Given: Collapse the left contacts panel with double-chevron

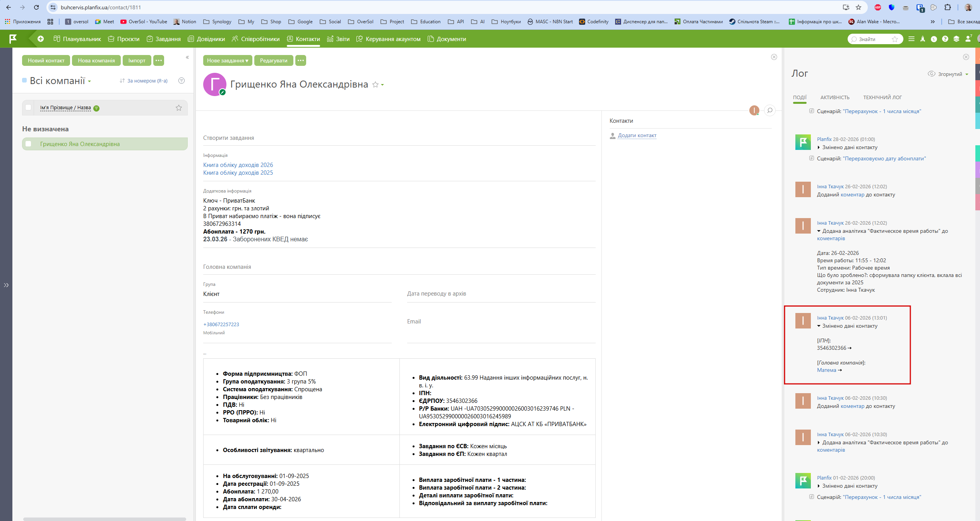Looking at the screenshot, I should (x=187, y=57).
